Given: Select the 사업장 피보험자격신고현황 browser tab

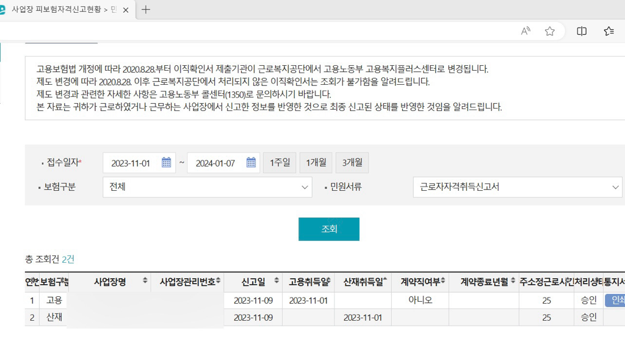Looking at the screenshot, I should pyautogui.click(x=61, y=9).
